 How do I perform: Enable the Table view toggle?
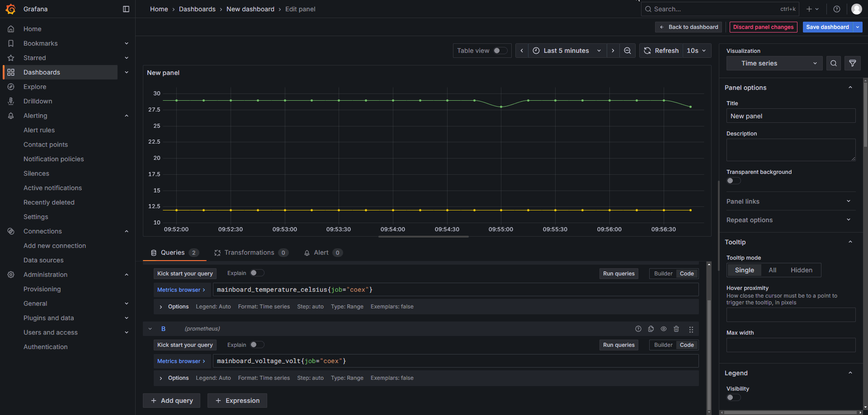tap(500, 51)
